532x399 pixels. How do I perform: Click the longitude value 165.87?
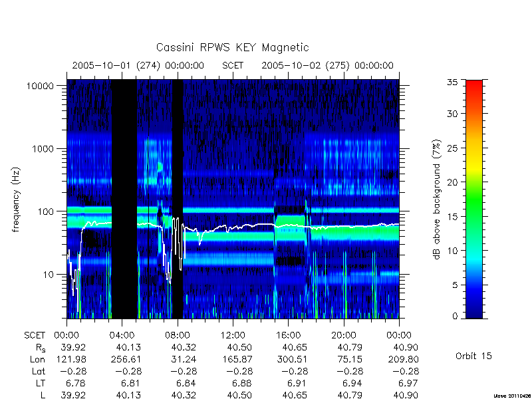pyautogui.click(x=238, y=359)
